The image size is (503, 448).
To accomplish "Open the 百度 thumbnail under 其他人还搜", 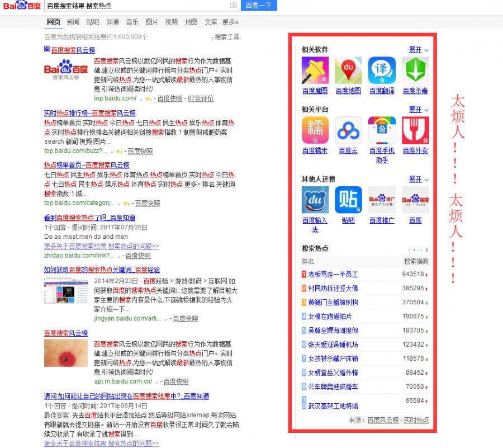I will (415, 200).
